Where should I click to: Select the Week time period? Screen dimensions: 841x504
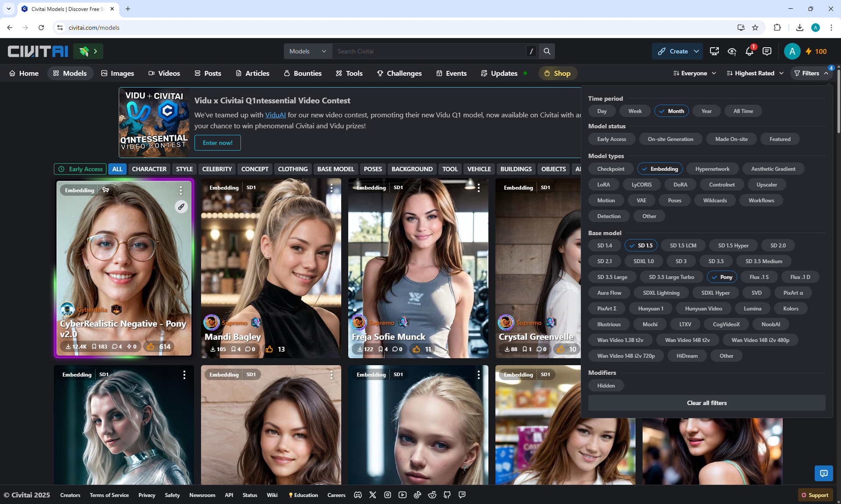(635, 111)
